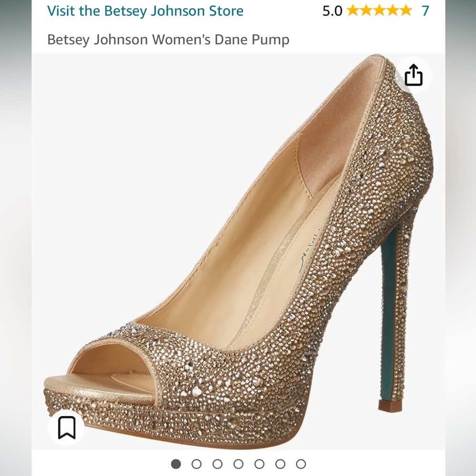Click the product title Dane Pump
The width and height of the screenshot is (476, 476).
[168, 40]
